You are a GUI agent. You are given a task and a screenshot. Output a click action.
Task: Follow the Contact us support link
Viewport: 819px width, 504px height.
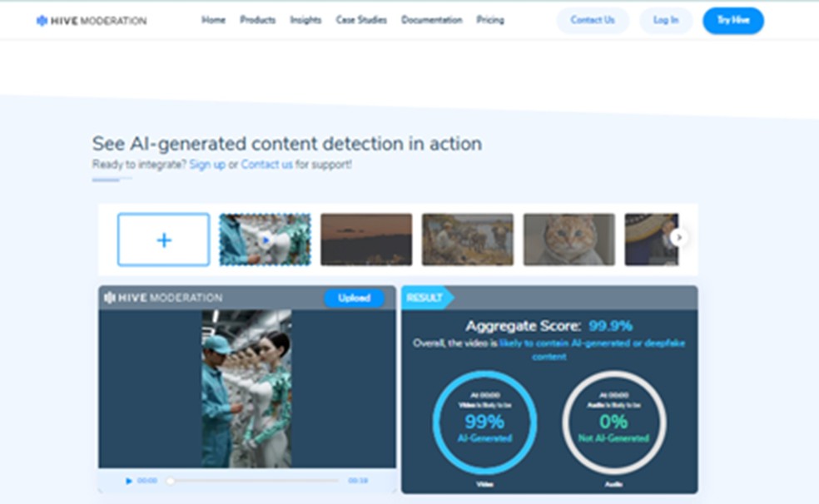point(266,165)
